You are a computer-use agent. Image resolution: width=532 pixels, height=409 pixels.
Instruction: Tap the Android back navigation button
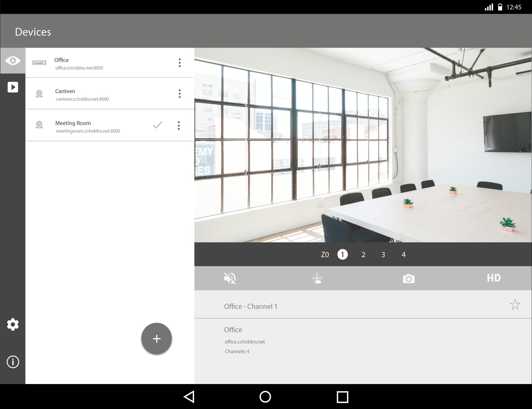click(189, 397)
